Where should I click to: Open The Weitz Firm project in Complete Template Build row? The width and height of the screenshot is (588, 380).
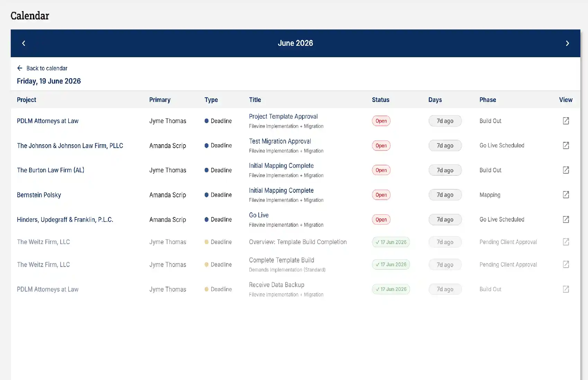coord(43,265)
